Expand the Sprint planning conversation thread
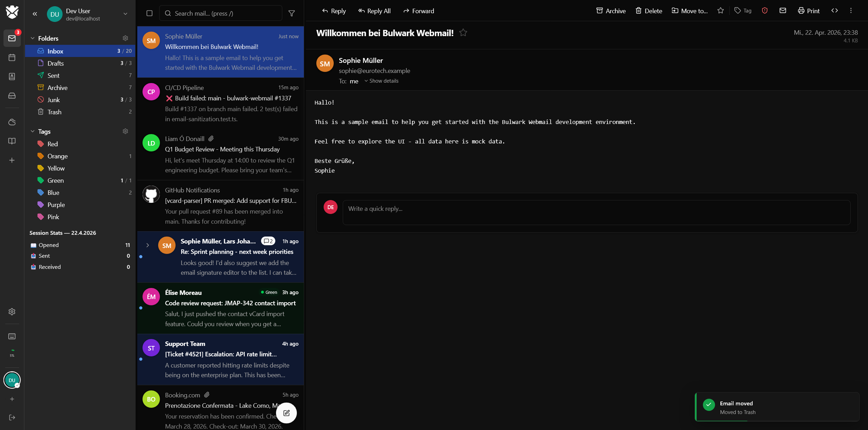 pos(148,245)
